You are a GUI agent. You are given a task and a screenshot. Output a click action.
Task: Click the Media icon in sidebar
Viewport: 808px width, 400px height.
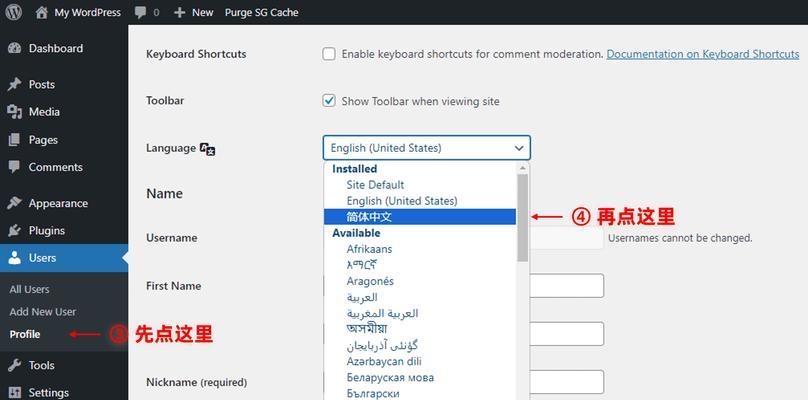14,112
